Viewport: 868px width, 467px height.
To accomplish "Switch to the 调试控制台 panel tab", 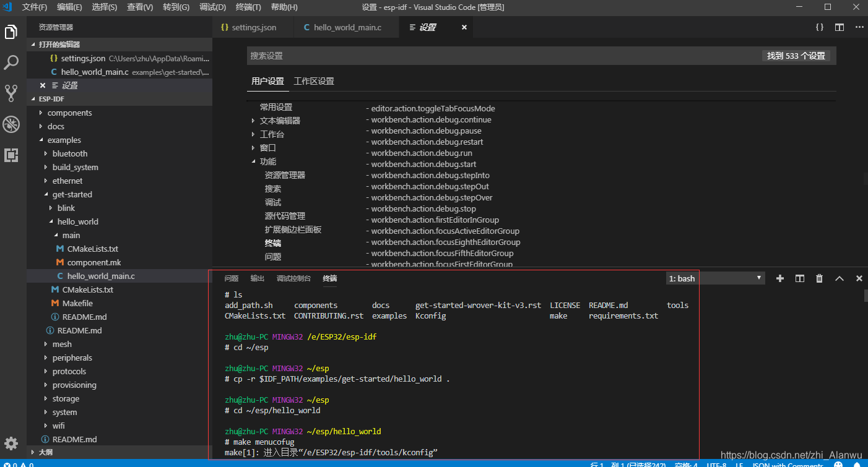I will point(294,278).
